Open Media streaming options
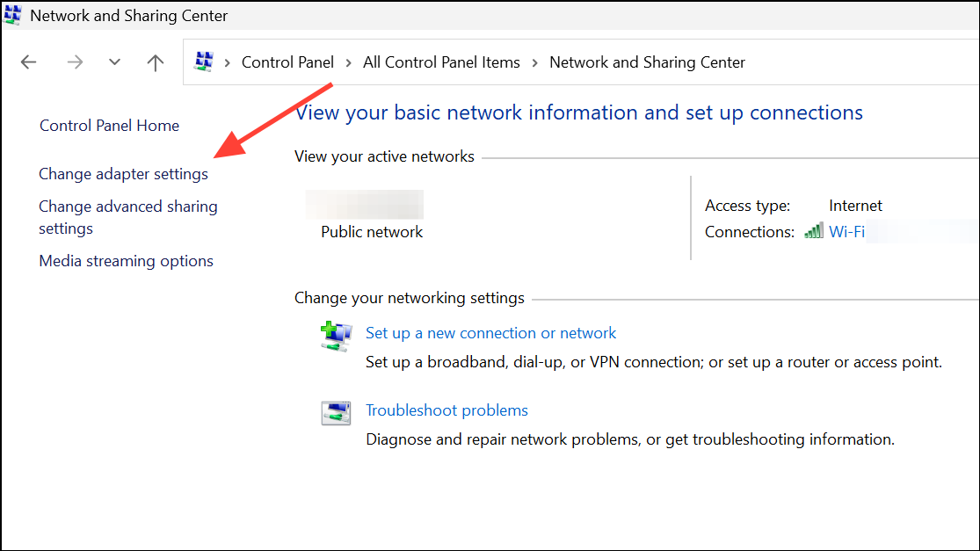This screenshot has width=980, height=551. coord(126,261)
